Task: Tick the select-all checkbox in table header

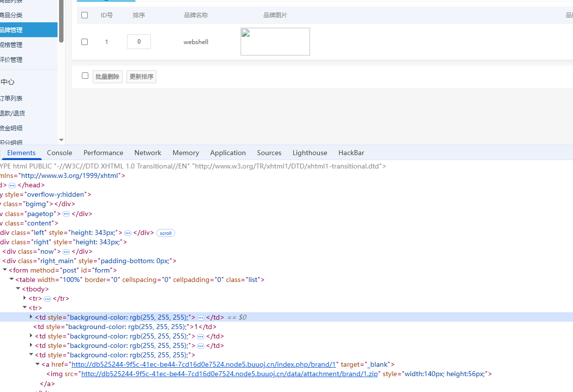Action: coord(84,15)
